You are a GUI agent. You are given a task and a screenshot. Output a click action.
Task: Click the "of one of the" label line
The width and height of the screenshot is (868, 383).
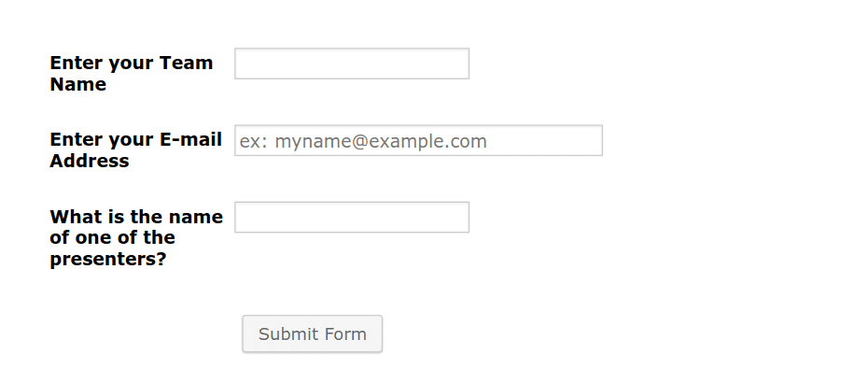[x=112, y=237]
